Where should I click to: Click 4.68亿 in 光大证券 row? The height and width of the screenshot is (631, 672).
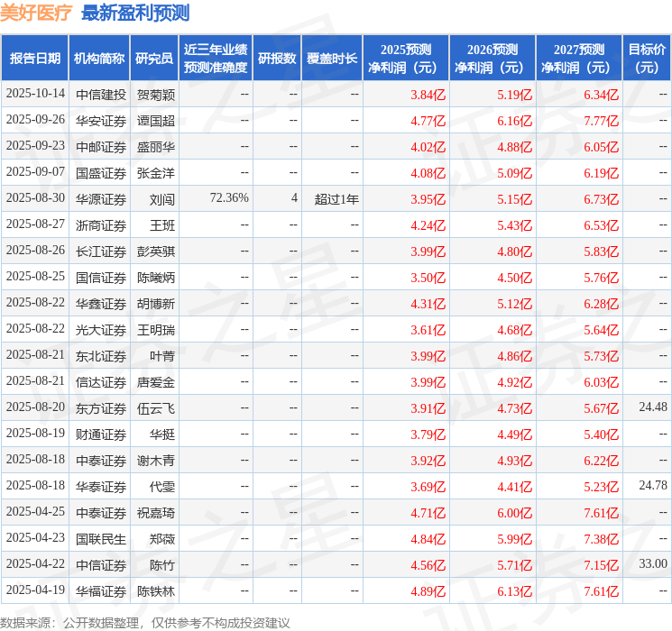click(x=515, y=330)
